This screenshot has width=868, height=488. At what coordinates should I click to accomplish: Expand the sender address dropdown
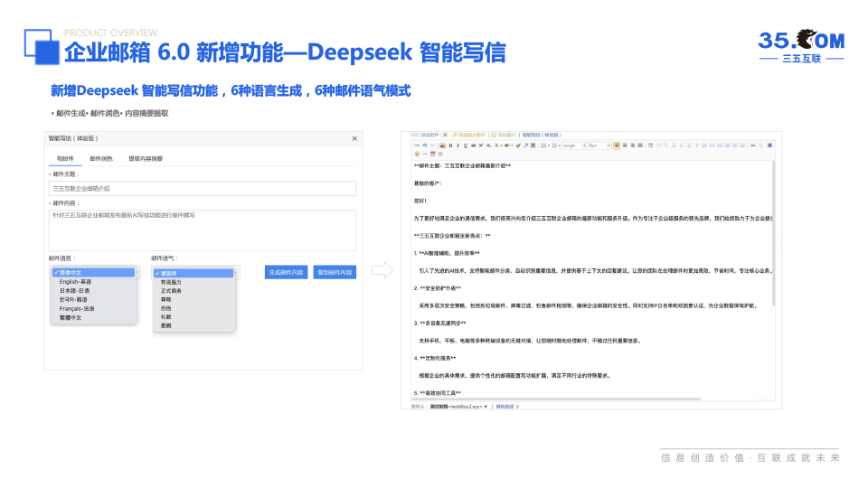[x=486, y=407]
